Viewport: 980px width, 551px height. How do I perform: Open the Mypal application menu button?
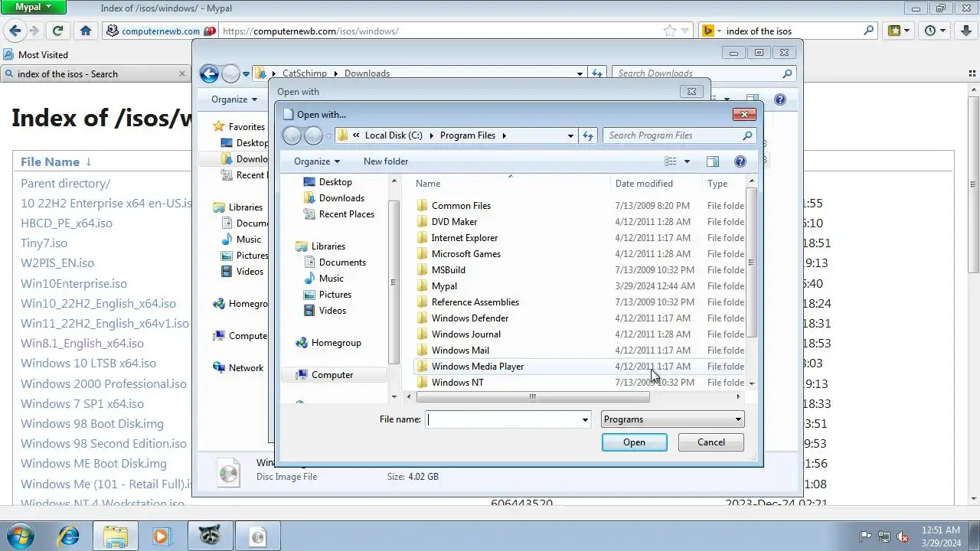33,7
